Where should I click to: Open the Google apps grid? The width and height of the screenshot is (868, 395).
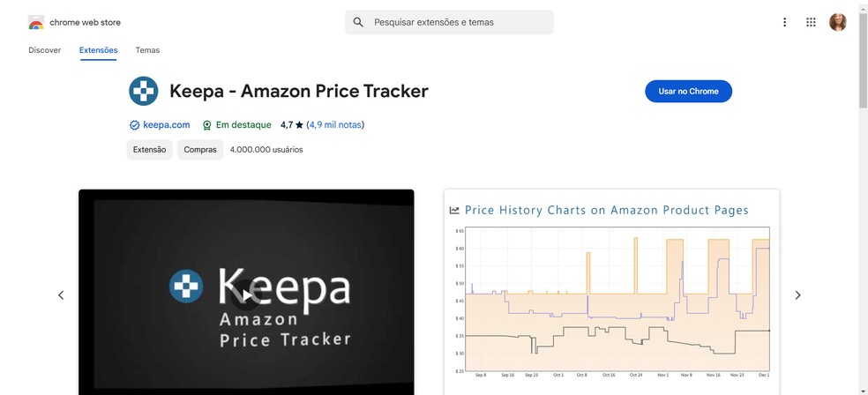[811, 22]
